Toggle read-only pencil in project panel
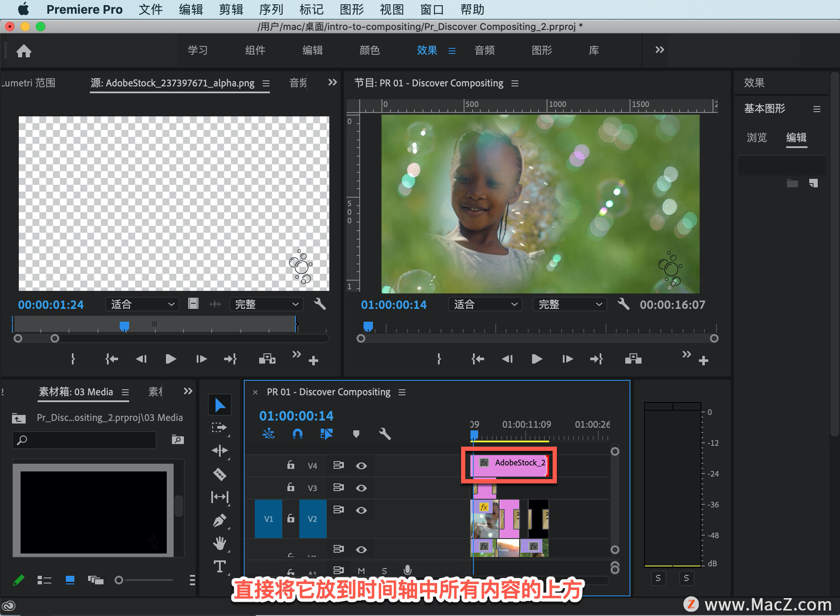 (x=18, y=580)
